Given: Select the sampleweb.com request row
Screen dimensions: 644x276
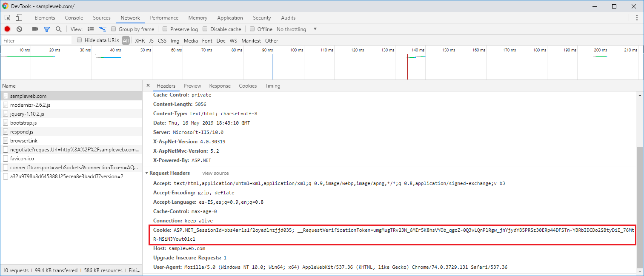Looking at the screenshot, I should pyautogui.click(x=71, y=96).
